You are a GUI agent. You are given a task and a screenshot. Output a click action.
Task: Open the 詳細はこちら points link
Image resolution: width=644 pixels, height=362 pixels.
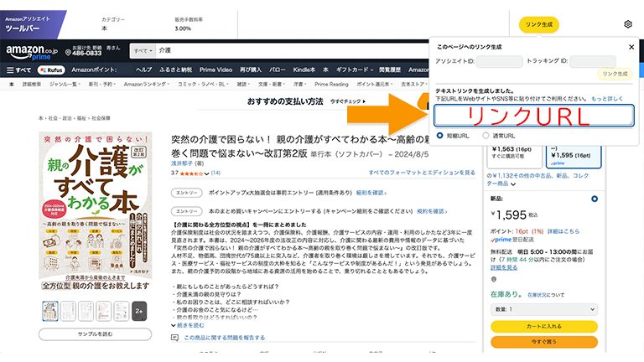click(x=563, y=231)
